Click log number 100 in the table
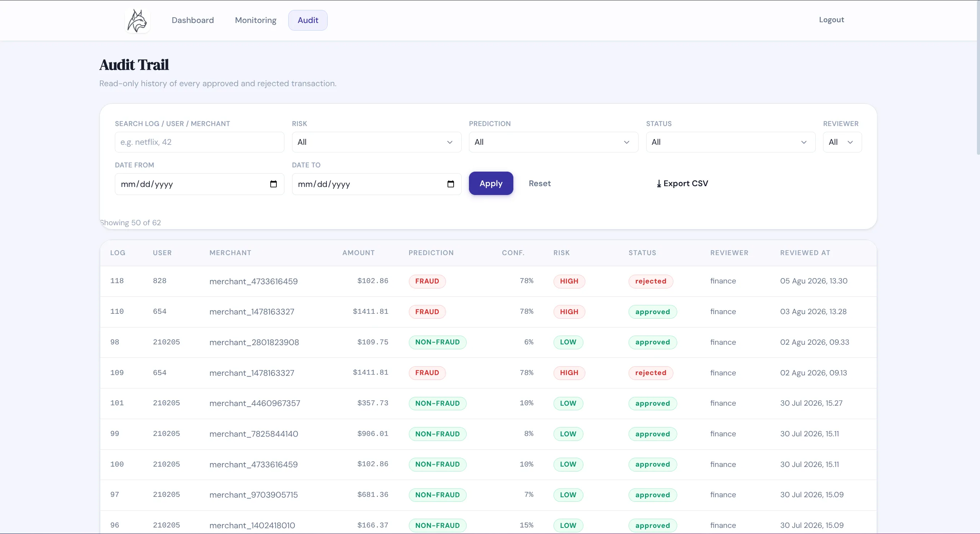 (117, 464)
